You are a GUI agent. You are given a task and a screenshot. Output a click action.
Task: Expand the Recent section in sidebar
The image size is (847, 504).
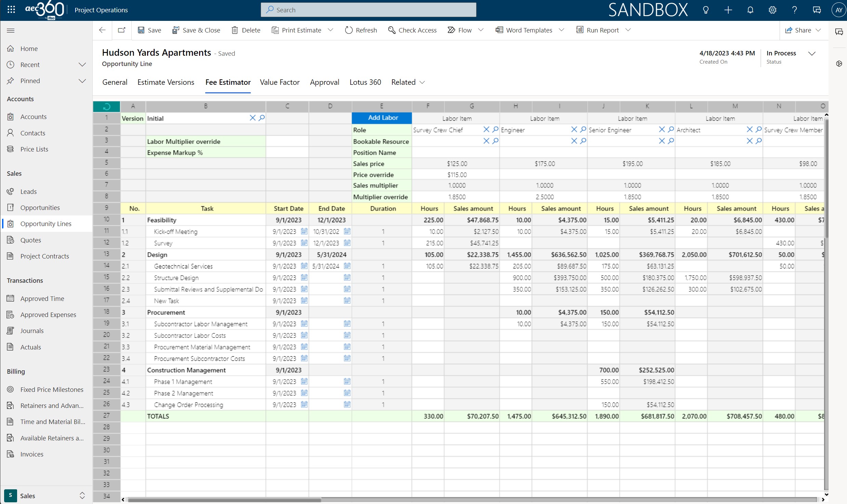click(x=82, y=65)
